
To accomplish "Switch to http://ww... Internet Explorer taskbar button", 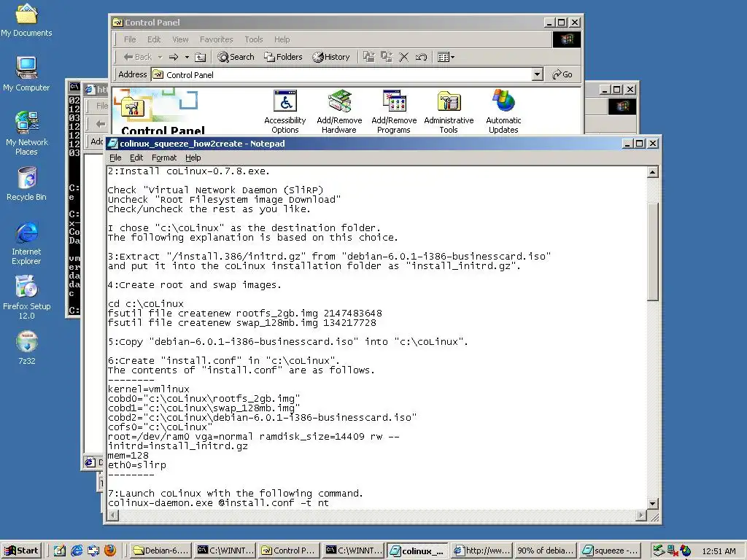I will tap(481, 551).
